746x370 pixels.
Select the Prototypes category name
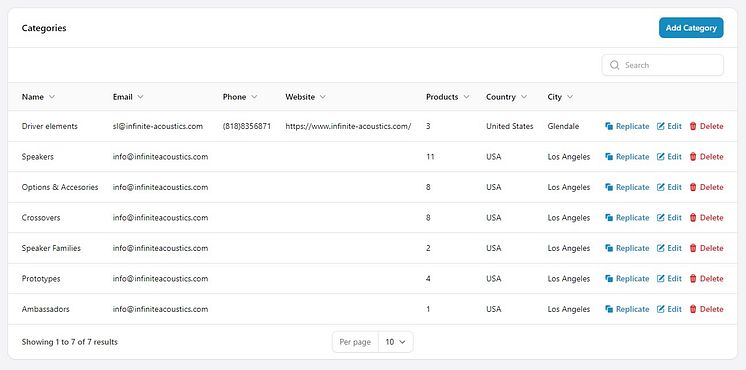click(x=41, y=279)
